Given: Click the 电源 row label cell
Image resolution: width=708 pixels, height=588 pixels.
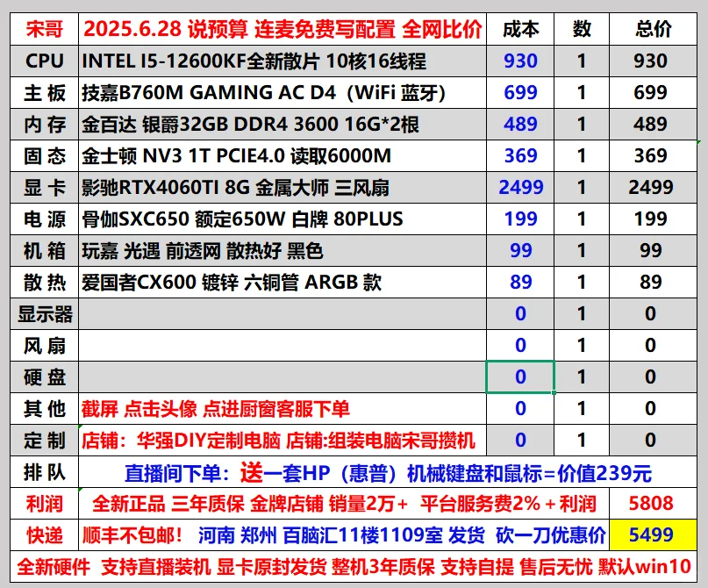Looking at the screenshot, I should point(44,219).
